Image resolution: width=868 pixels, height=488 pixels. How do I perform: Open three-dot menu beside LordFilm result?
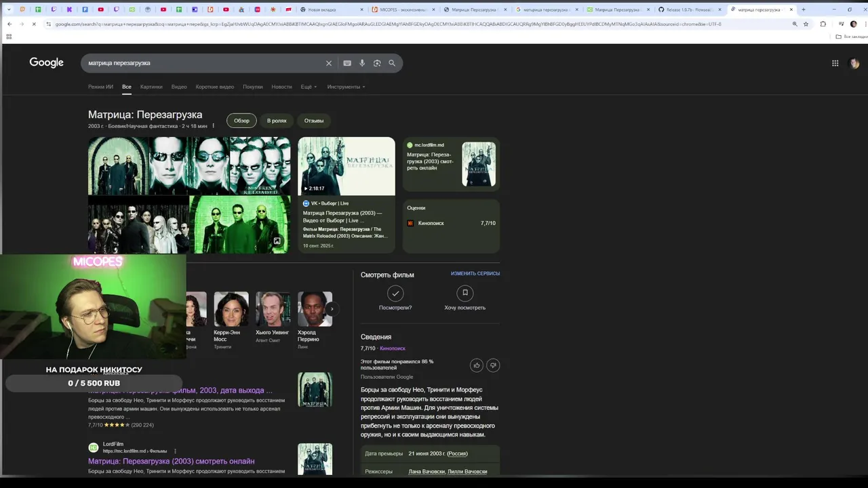pyautogui.click(x=175, y=451)
